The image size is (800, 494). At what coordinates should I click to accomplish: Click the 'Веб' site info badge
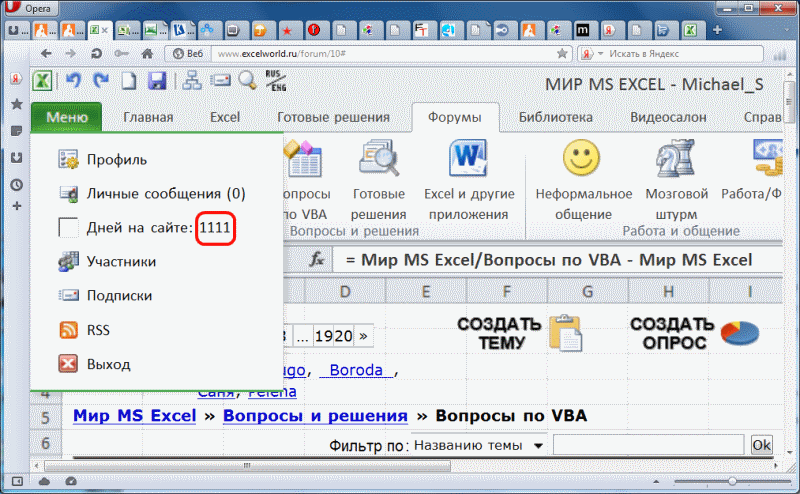pos(188,54)
